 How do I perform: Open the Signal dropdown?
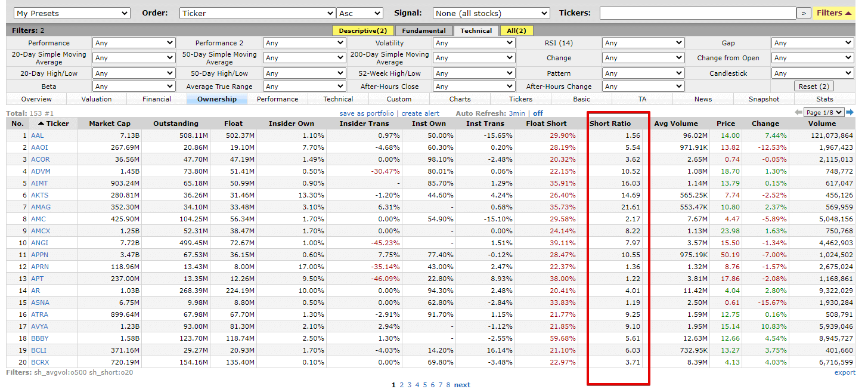tap(491, 13)
